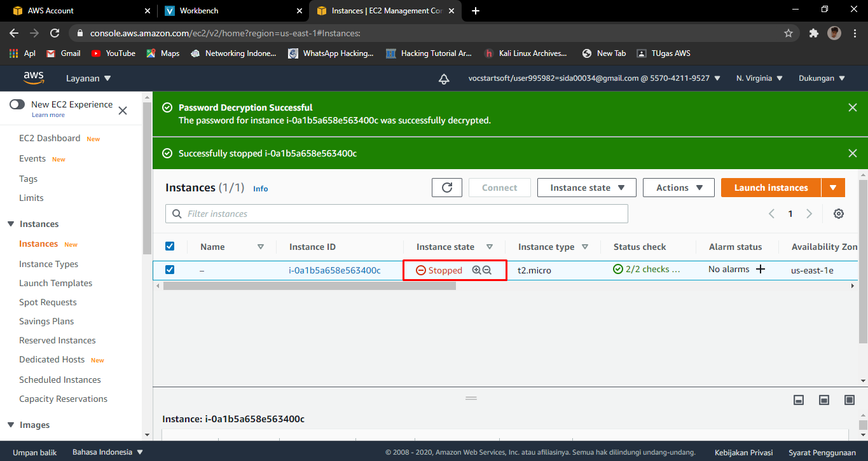
Task: Collapse the Images sidebar section
Action: (10, 425)
